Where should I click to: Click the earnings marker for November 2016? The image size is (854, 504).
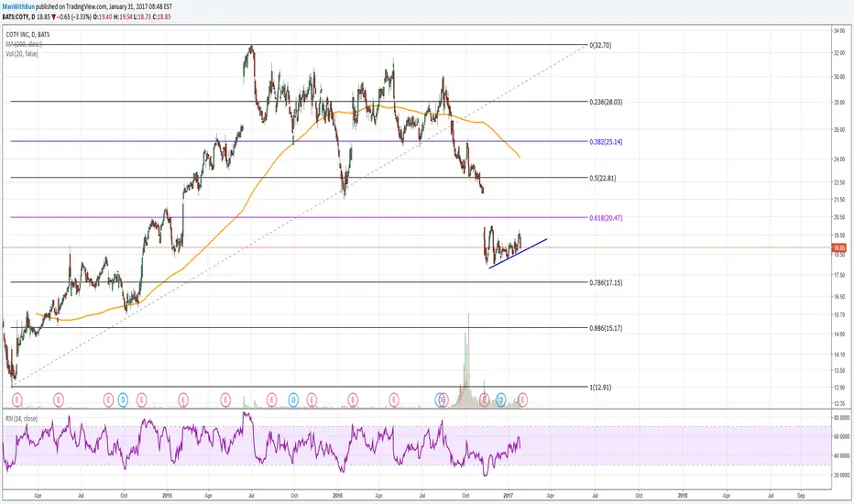484,400
